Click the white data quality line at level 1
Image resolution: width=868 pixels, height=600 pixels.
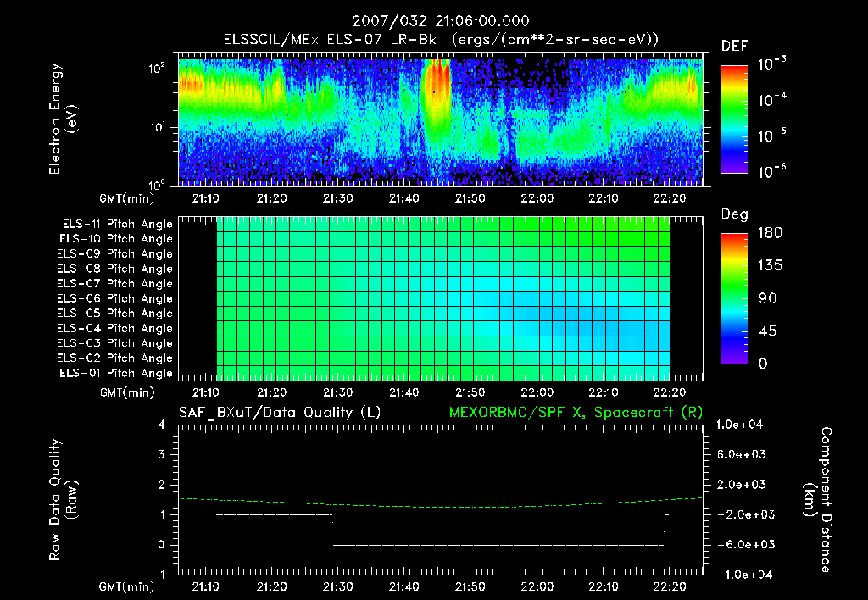[274, 515]
